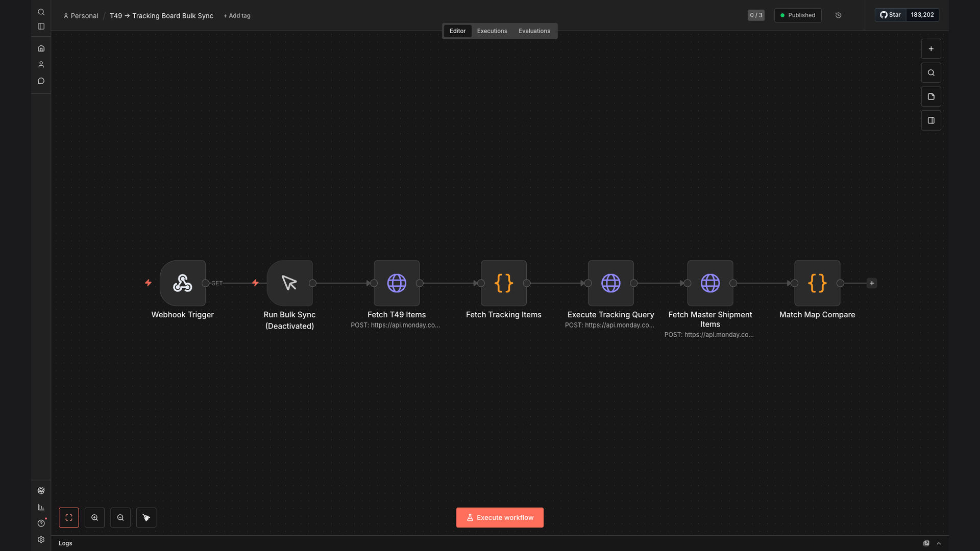Tidy up the workflow nodes
The width and height of the screenshot is (980, 551).
click(x=146, y=518)
